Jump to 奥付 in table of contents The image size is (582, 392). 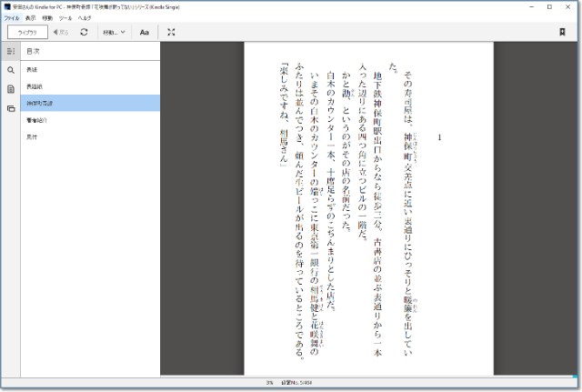click(33, 136)
